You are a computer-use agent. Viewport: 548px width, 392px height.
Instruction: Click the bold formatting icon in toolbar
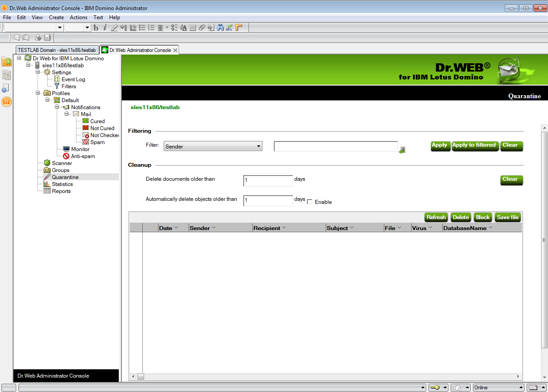tap(96, 28)
